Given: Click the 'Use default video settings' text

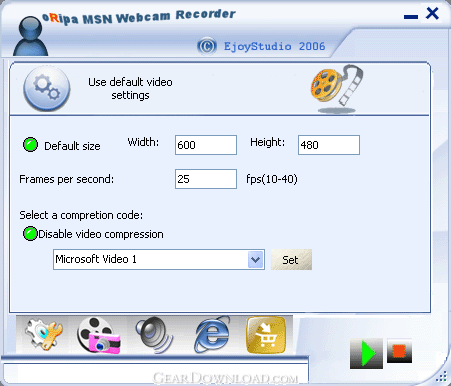Looking at the screenshot, I should click(130, 89).
